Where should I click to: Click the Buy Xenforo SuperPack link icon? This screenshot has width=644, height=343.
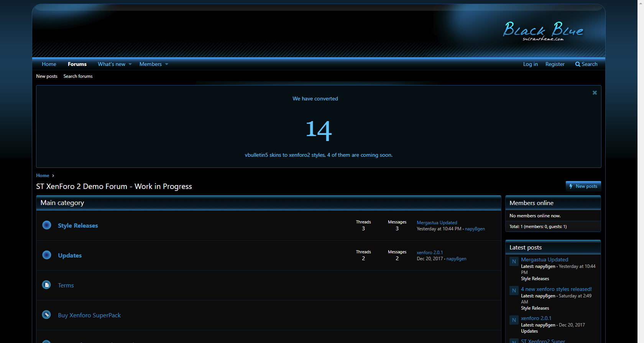[46, 315]
